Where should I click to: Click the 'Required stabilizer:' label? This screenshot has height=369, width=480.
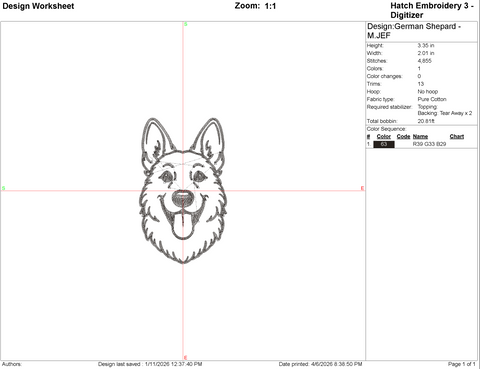tap(389, 107)
